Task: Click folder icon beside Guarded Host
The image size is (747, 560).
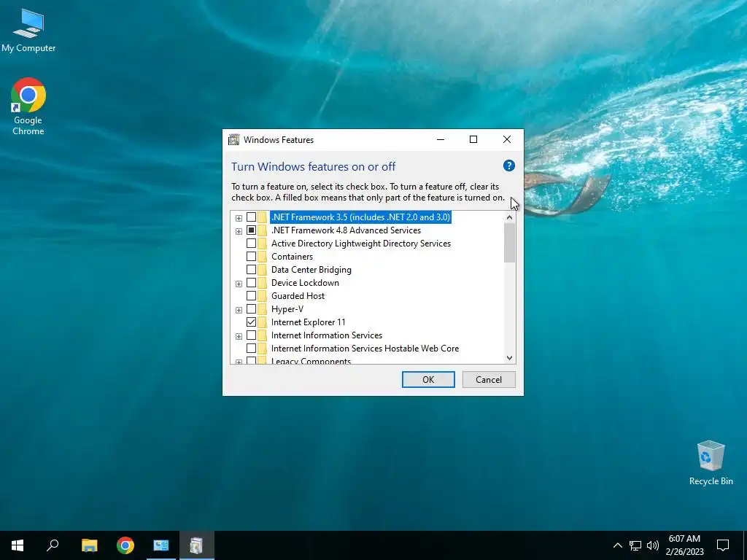Action: coord(263,296)
